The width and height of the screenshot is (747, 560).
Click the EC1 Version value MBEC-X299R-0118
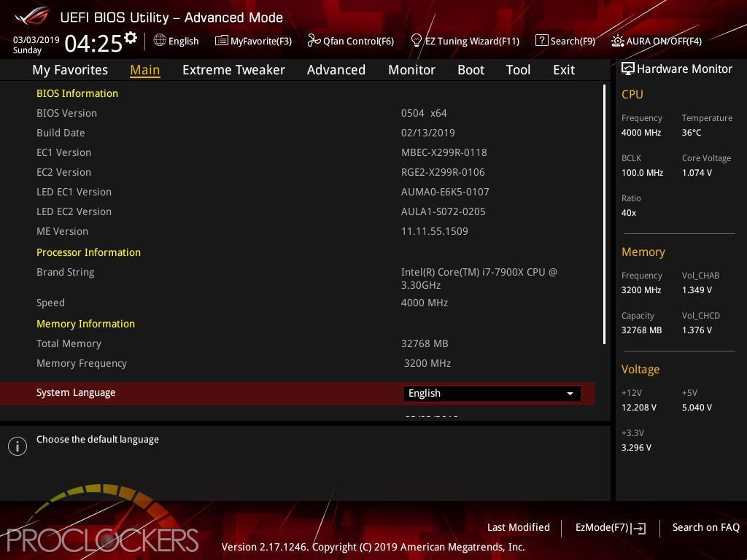[444, 152]
